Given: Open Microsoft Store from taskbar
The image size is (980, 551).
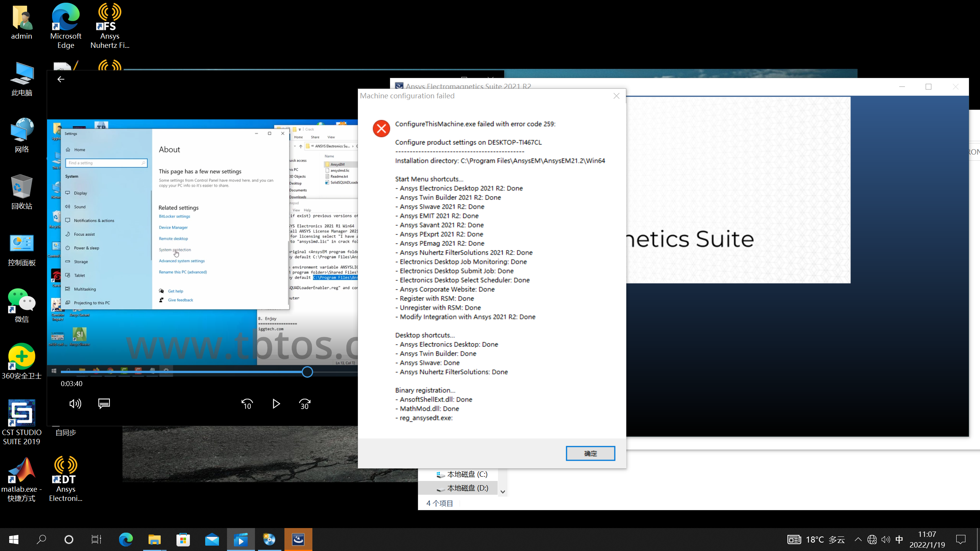Looking at the screenshot, I should pyautogui.click(x=183, y=540).
